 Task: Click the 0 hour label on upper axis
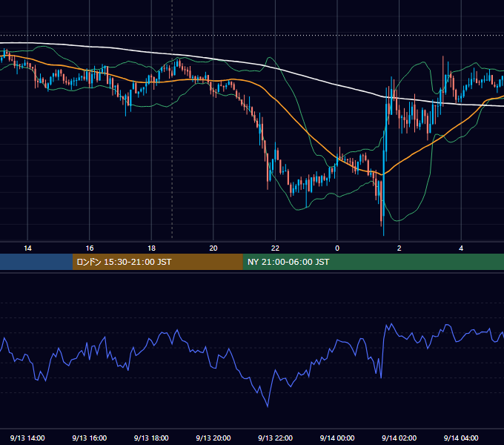tap(337, 248)
